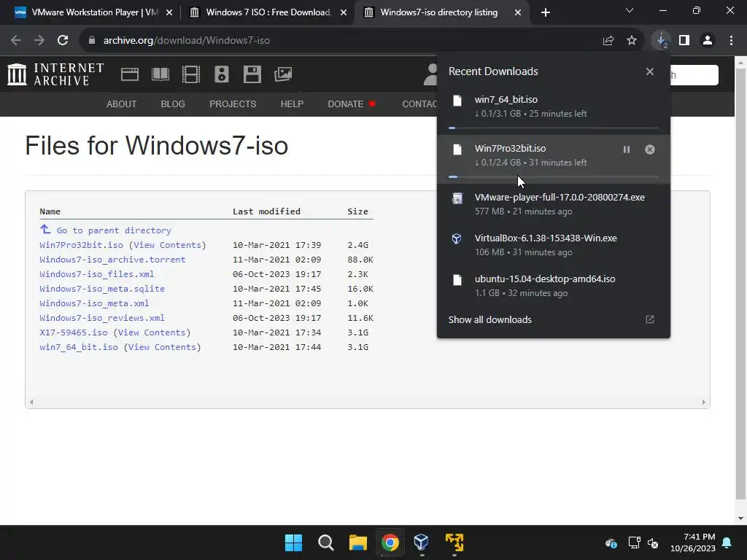This screenshot has width=747, height=560.
Task: Open Internet Archive Texts book icon
Action: [160, 74]
